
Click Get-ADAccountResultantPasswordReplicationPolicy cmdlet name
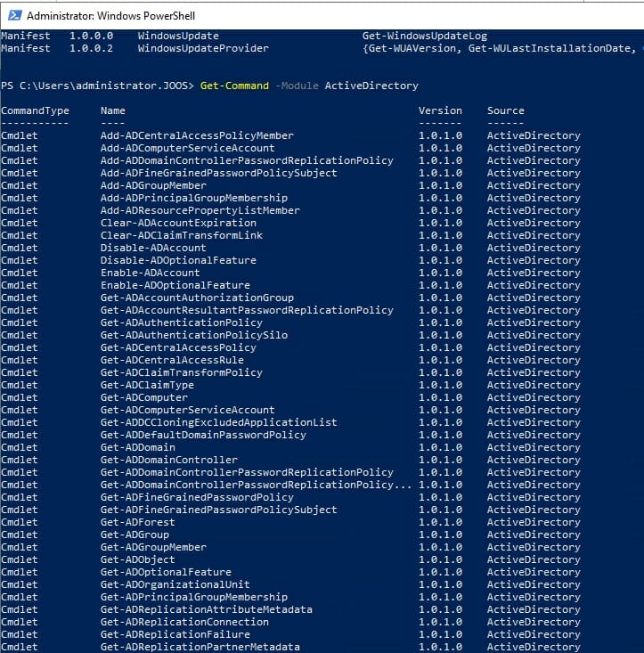[247, 310]
